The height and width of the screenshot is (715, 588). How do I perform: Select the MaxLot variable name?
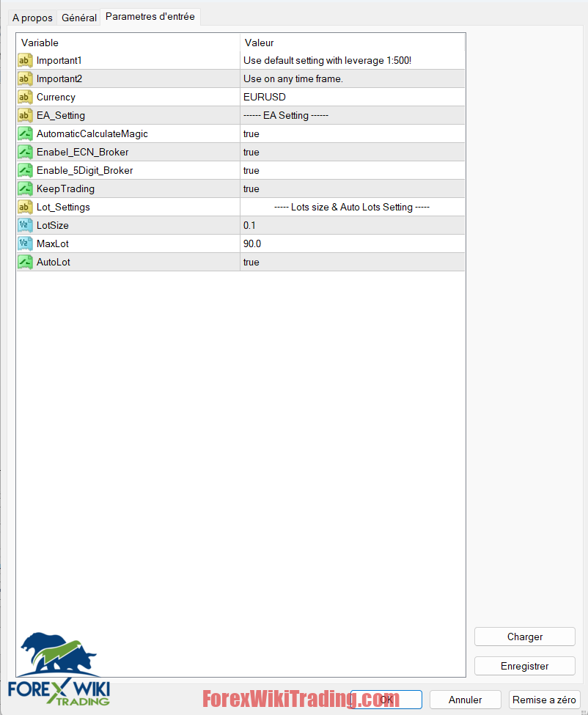pyautogui.click(x=52, y=243)
